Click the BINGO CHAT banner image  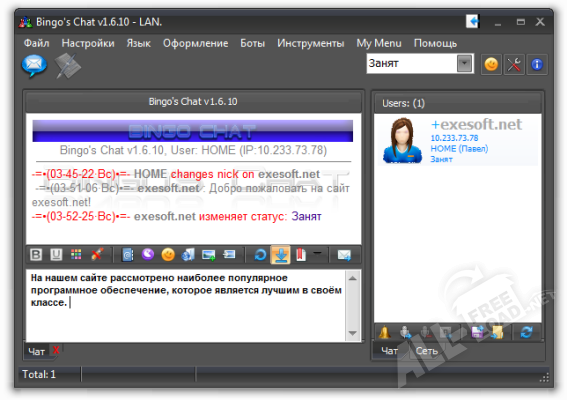pyautogui.click(x=192, y=131)
